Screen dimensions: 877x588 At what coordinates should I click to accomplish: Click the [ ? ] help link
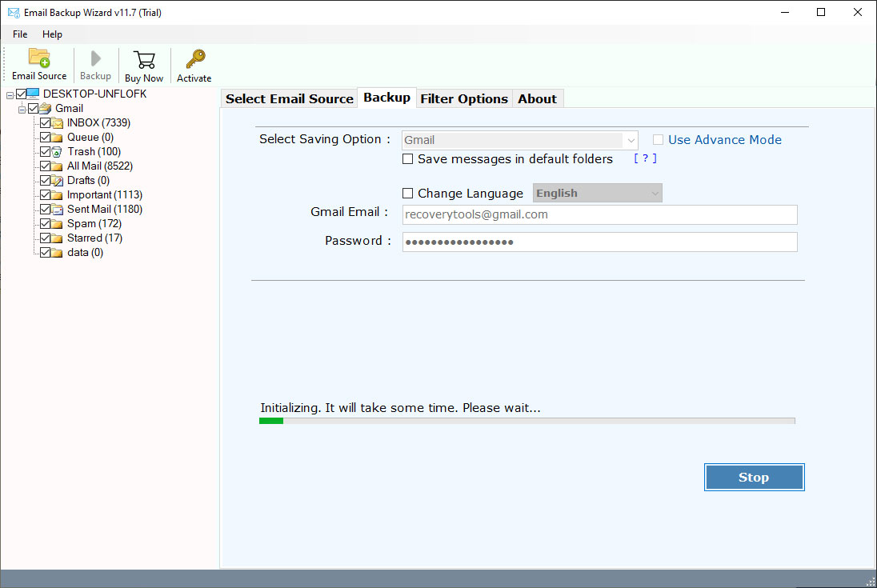click(x=646, y=158)
